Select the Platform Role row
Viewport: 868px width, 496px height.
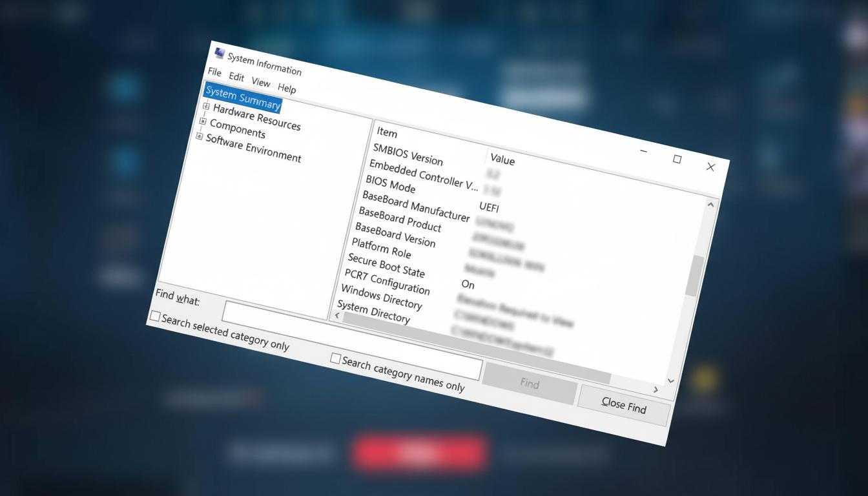(381, 247)
